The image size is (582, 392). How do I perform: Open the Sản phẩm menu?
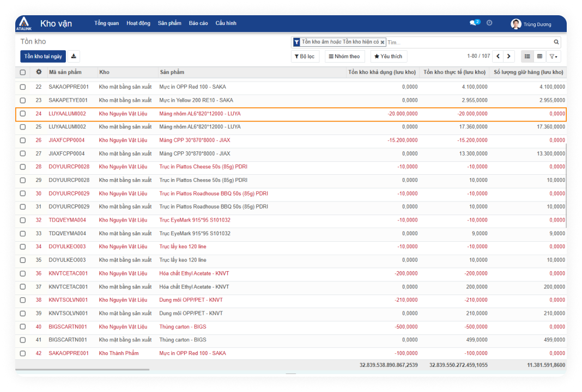[x=169, y=23]
